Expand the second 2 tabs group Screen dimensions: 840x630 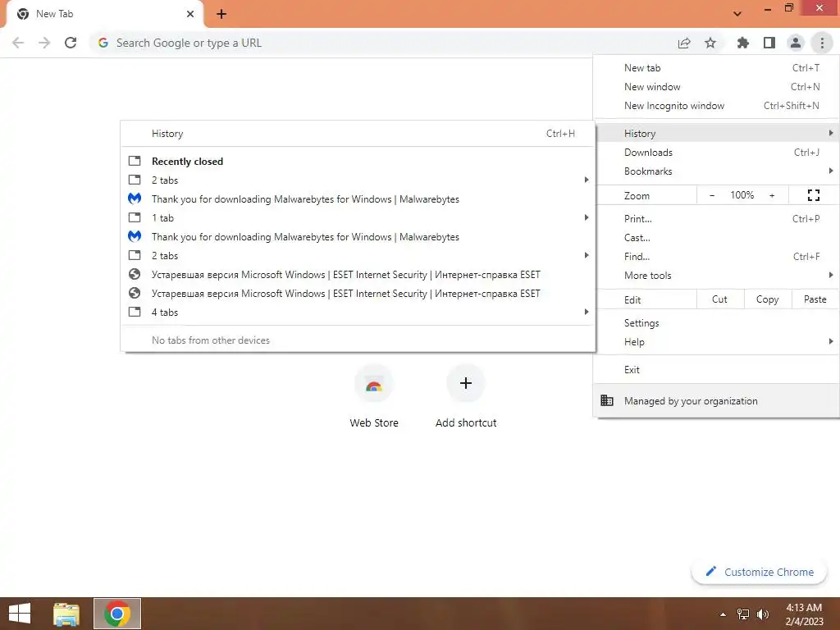(x=358, y=256)
